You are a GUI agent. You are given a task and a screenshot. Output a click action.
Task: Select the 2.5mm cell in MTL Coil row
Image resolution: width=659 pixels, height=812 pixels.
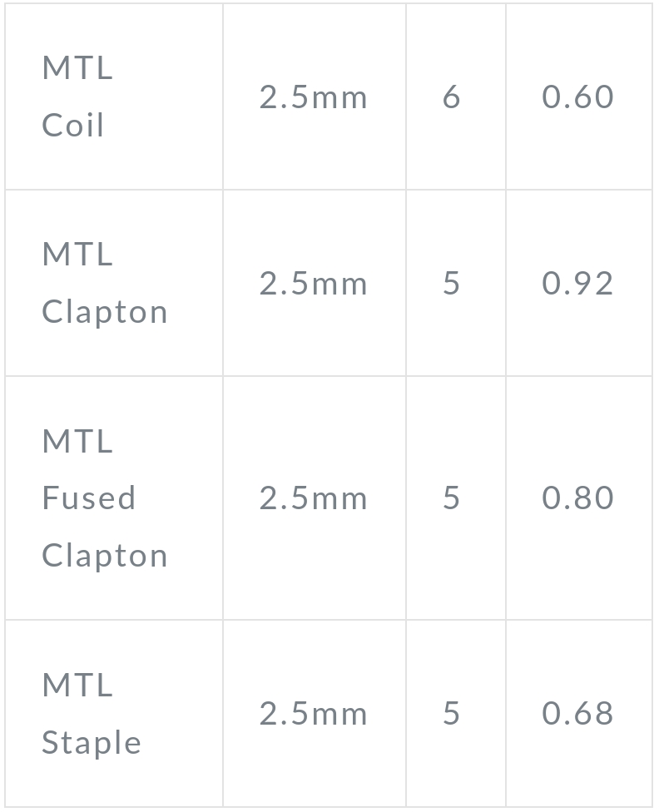click(313, 97)
